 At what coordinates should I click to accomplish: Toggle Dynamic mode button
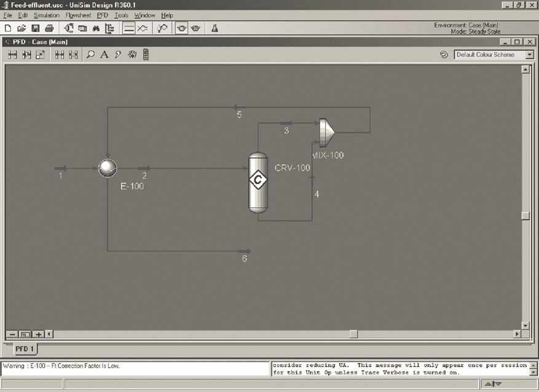143,28
